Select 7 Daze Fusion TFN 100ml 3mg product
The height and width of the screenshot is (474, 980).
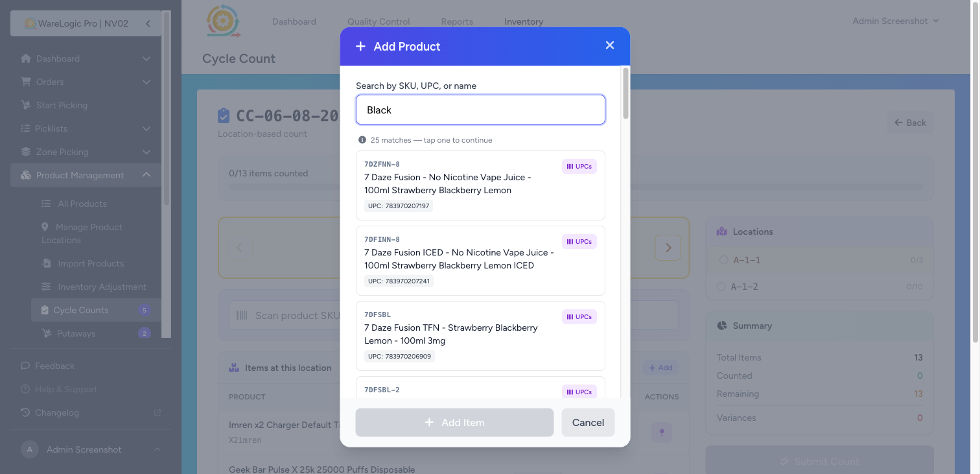tap(480, 336)
